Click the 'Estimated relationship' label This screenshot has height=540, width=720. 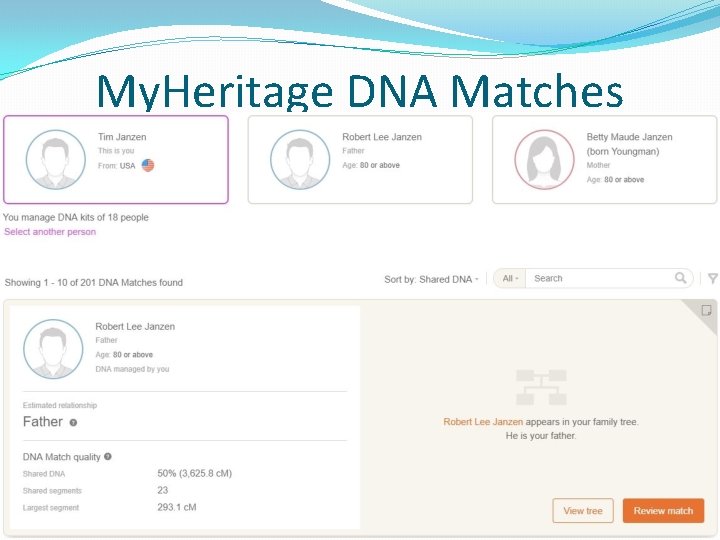[x=60, y=405]
